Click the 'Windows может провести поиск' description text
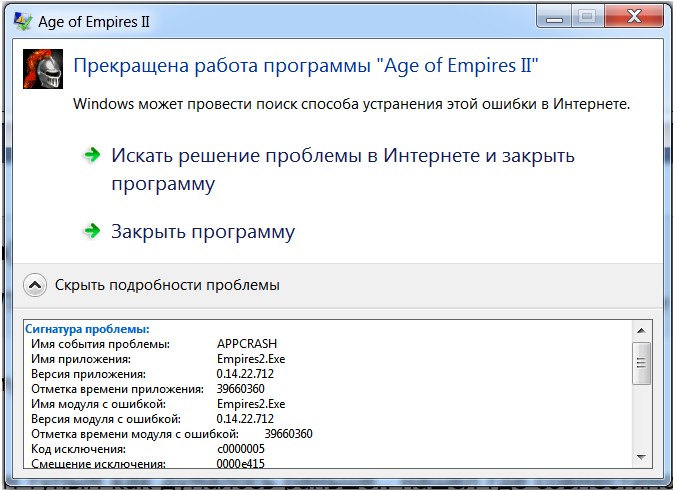 (351, 104)
